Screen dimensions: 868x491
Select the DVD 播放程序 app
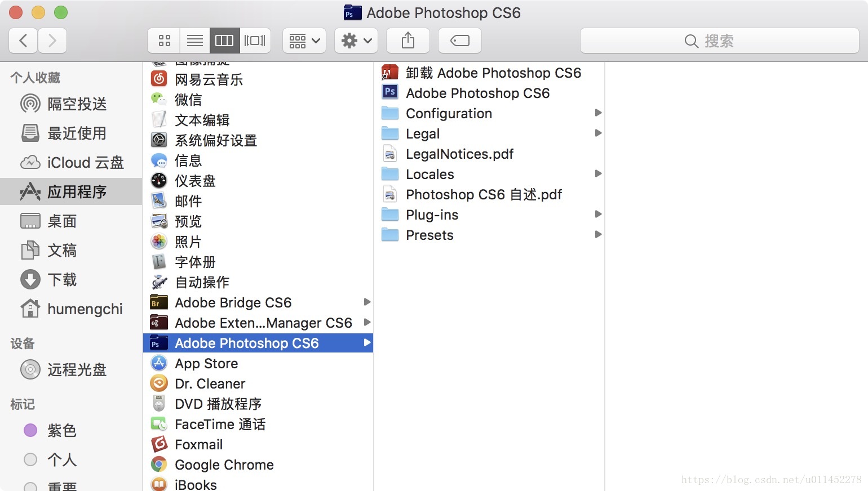coord(258,404)
